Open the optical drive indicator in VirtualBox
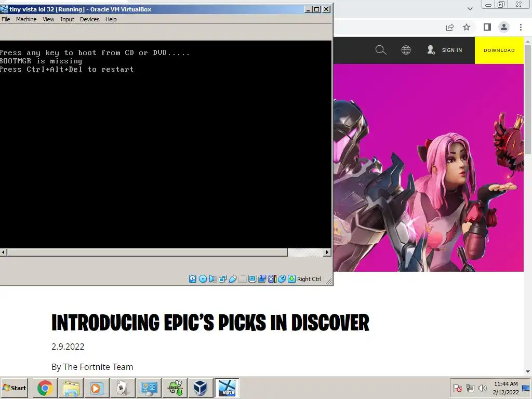 203,279
